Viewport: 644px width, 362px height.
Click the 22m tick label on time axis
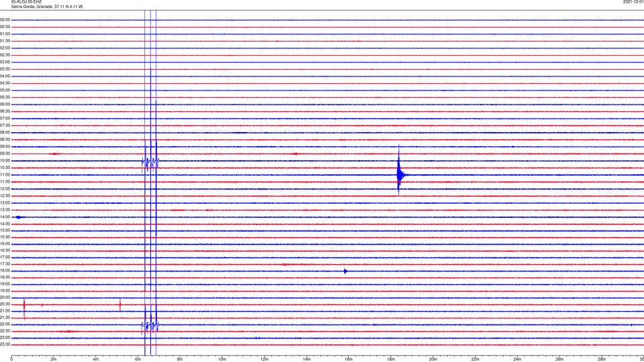click(475, 359)
